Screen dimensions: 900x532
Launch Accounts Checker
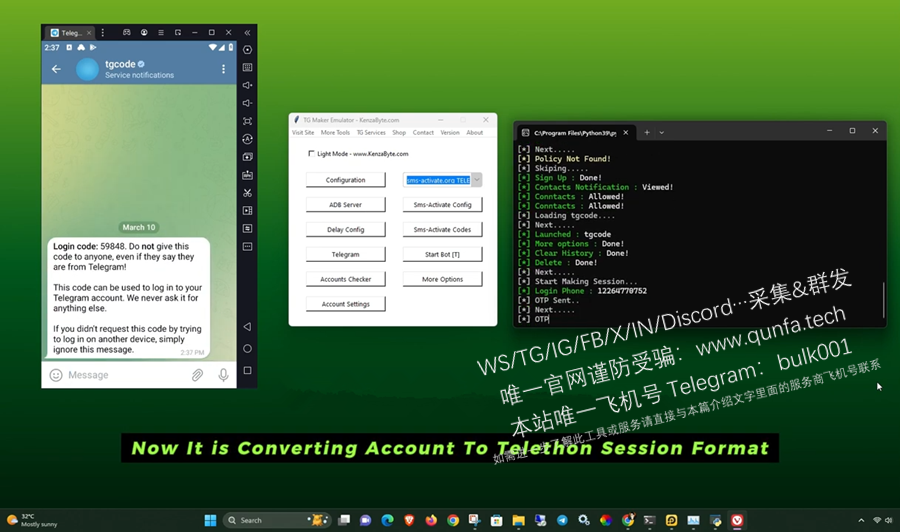pyautogui.click(x=346, y=279)
